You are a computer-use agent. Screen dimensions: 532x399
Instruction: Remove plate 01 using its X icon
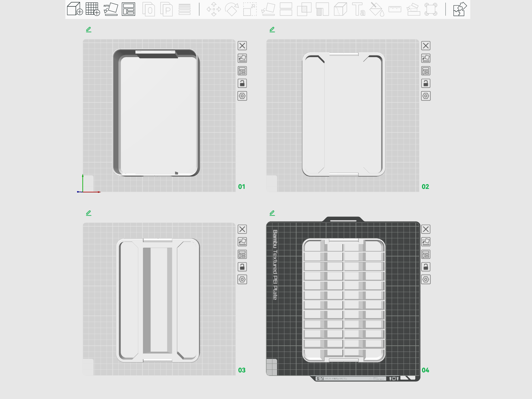click(242, 46)
